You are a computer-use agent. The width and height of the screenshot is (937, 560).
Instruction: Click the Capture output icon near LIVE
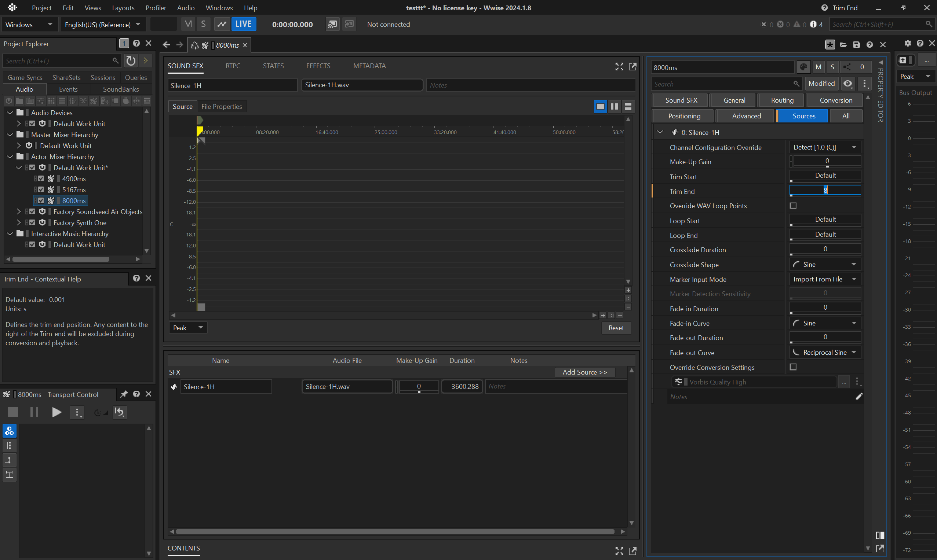221,25
